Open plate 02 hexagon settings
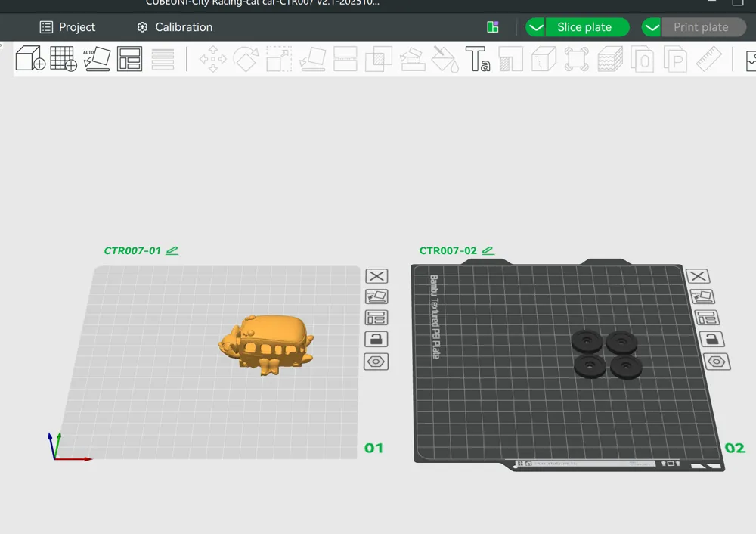Image resolution: width=756 pixels, height=534 pixels. point(717,362)
